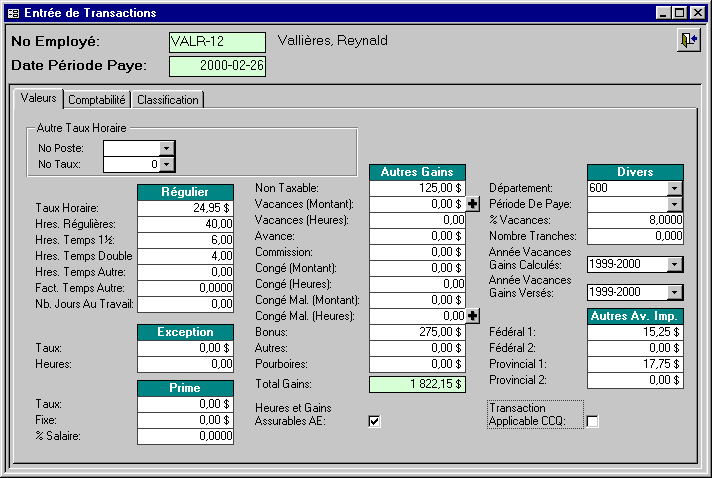Edit the Taux Horaire field

[185, 208]
